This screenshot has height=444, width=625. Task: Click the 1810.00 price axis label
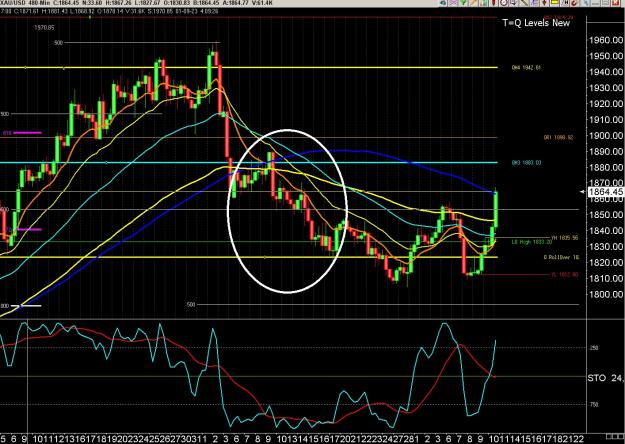coord(605,279)
